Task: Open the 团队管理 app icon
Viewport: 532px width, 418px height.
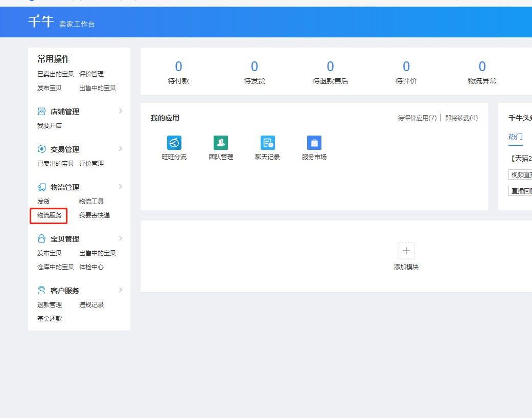Action: click(221, 143)
